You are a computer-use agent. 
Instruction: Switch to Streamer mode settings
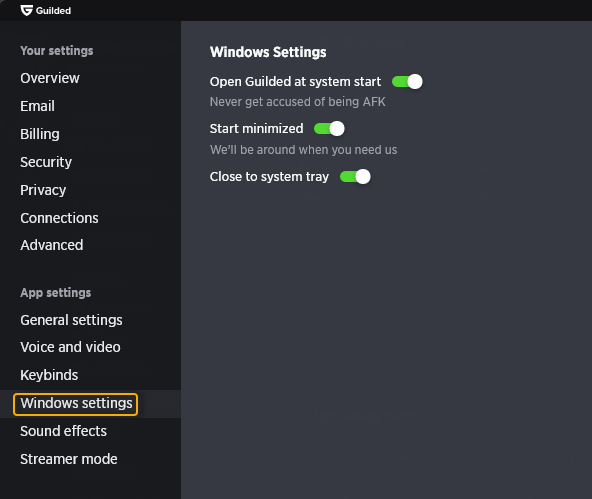point(69,459)
